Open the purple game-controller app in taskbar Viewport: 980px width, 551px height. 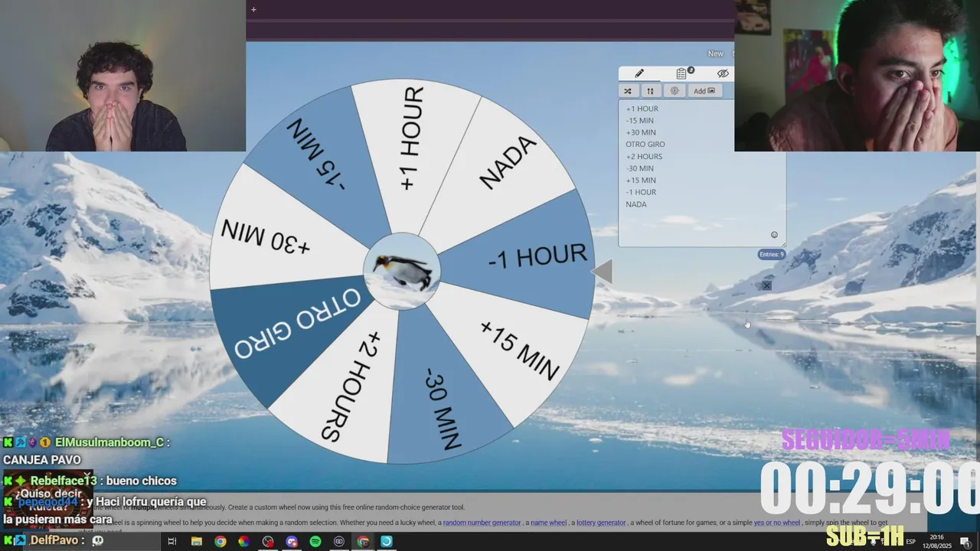[x=292, y=541]
